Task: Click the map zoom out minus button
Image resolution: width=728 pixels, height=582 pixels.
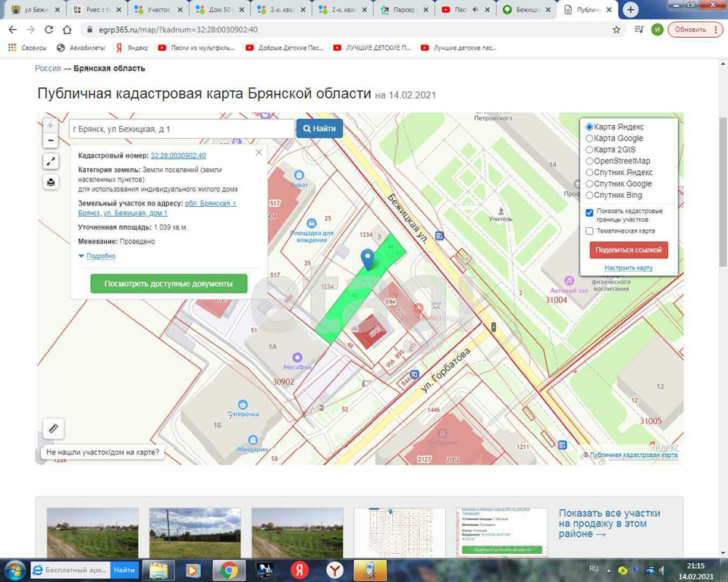Action: pos(51,140)
